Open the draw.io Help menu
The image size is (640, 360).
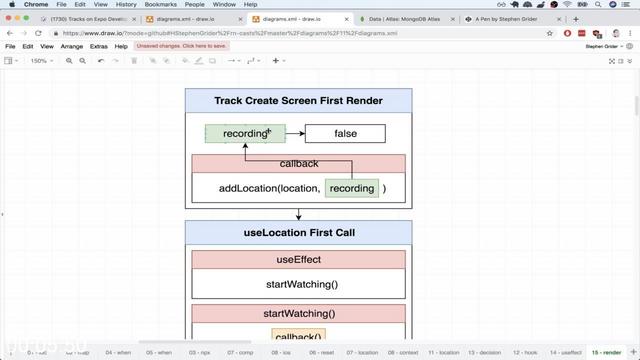pos(121,47)
